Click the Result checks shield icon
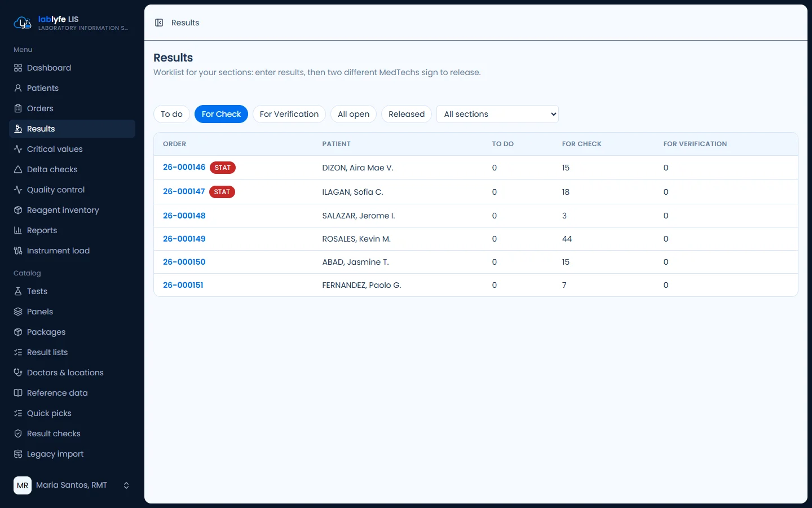This screenshot has height=508, width=812. pyautogui.click(x=18, y=433)
